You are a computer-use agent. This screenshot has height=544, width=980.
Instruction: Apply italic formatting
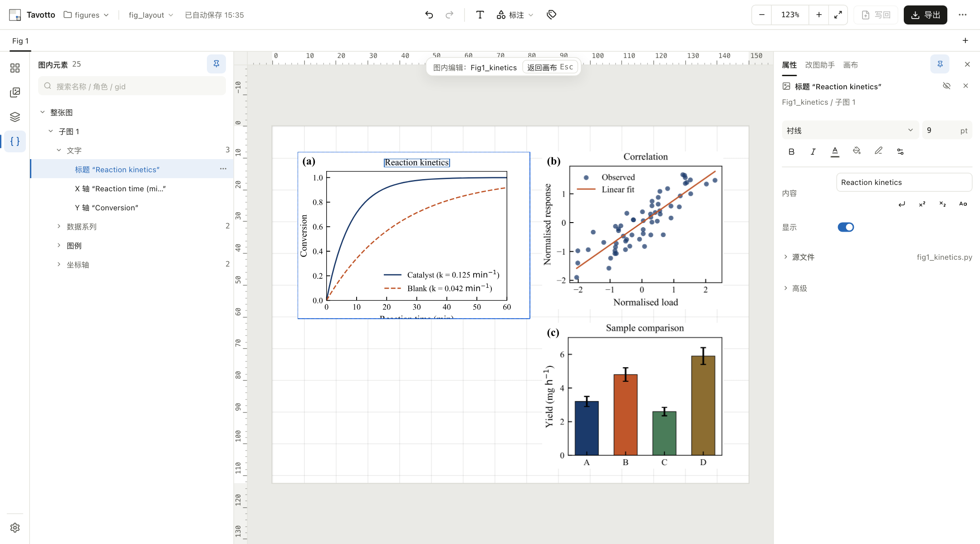[813, 151]
